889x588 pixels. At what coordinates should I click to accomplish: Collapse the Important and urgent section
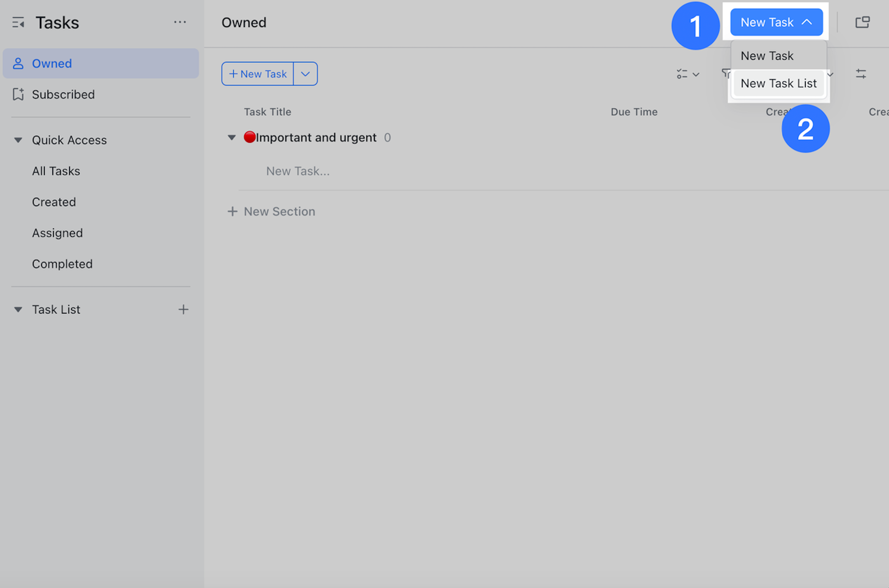click(231, 137)
